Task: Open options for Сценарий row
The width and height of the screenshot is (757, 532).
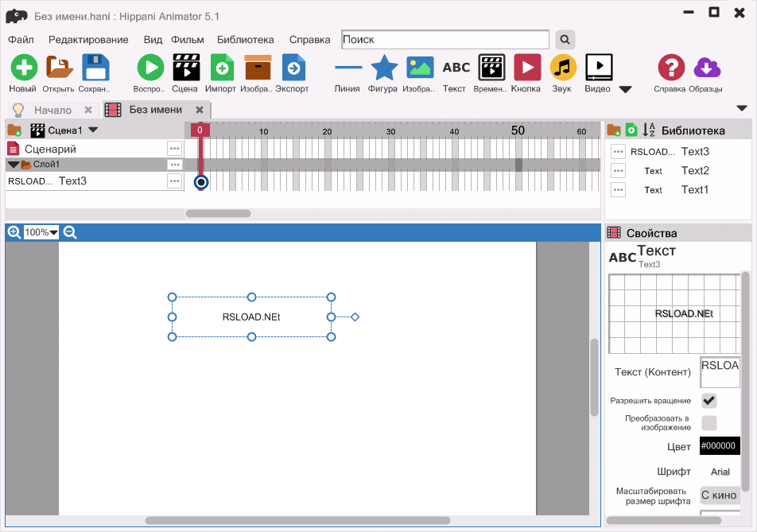Action: 174,149
